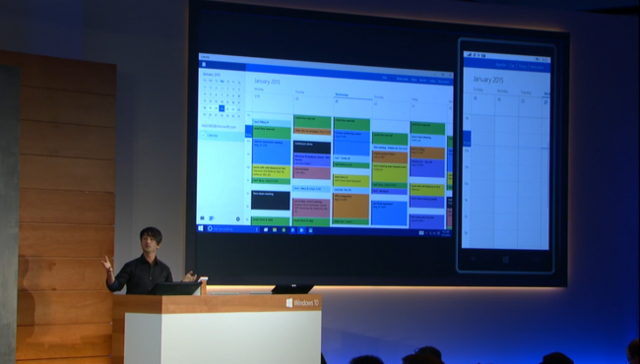
Task: Click Today in desktop Calendar toolbar
Action: [432, 81]
